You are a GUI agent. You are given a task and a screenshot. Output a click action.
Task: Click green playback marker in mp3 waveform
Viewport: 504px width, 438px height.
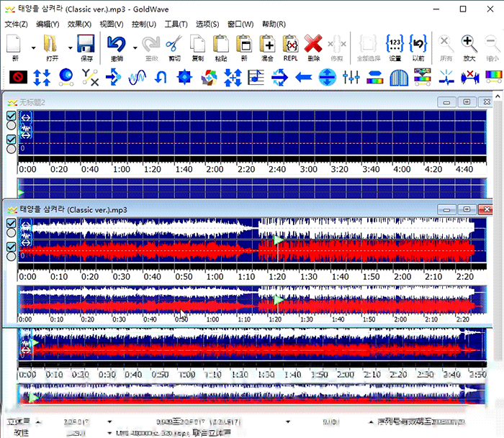click(x=279, y=240)
